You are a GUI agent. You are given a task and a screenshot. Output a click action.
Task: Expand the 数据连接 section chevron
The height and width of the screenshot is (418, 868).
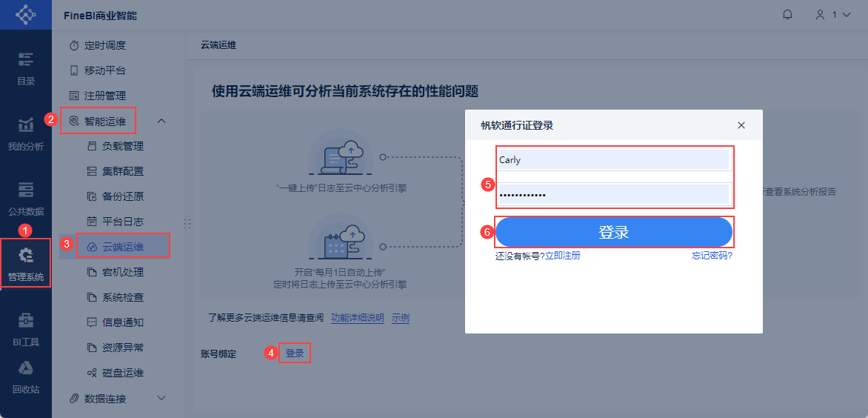pos(161,398)
